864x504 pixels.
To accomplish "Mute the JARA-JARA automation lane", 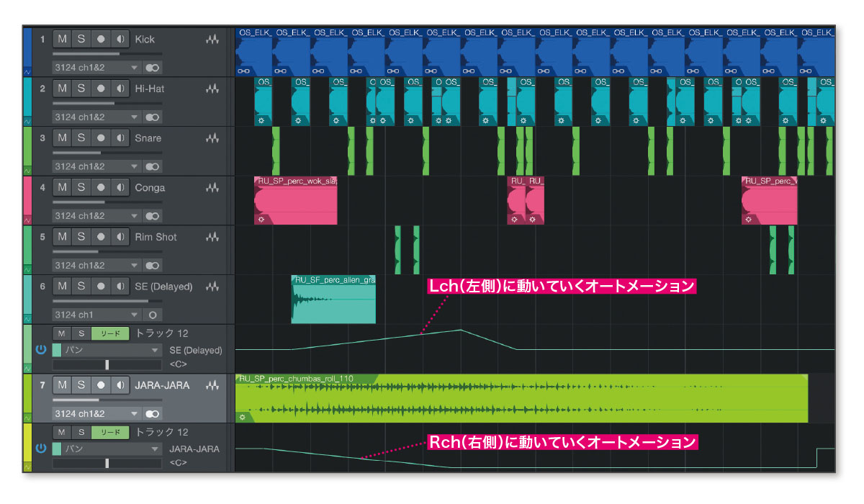I will (62, 433).
